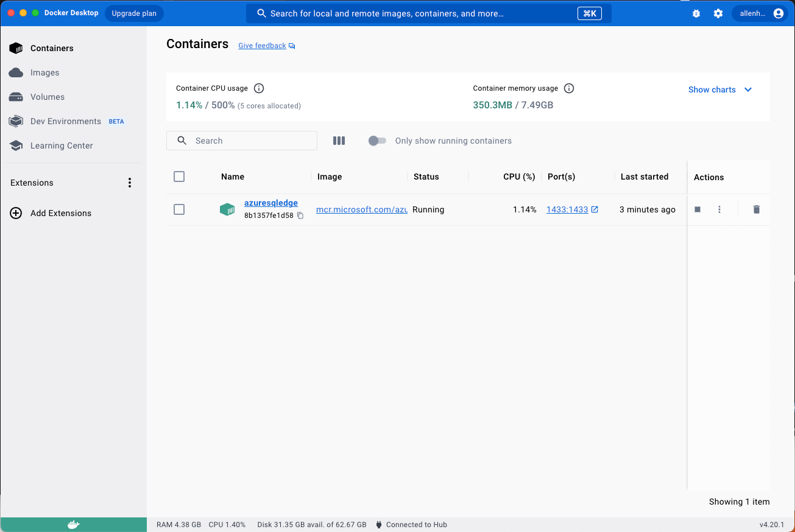Click the Disk 31.35 GB avail. status entry
Screen dimensions: 795x532
[312, 525]
